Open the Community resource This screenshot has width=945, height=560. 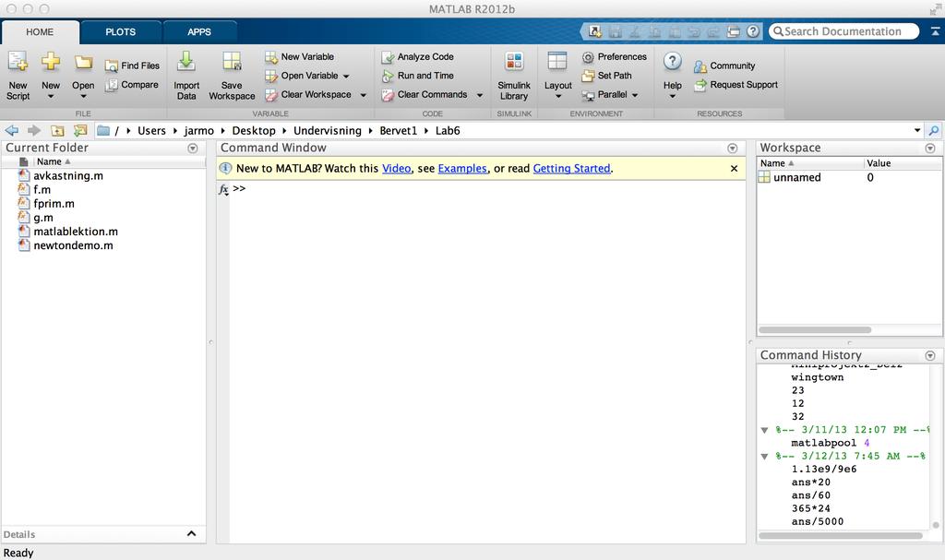[x=724, y=66]
